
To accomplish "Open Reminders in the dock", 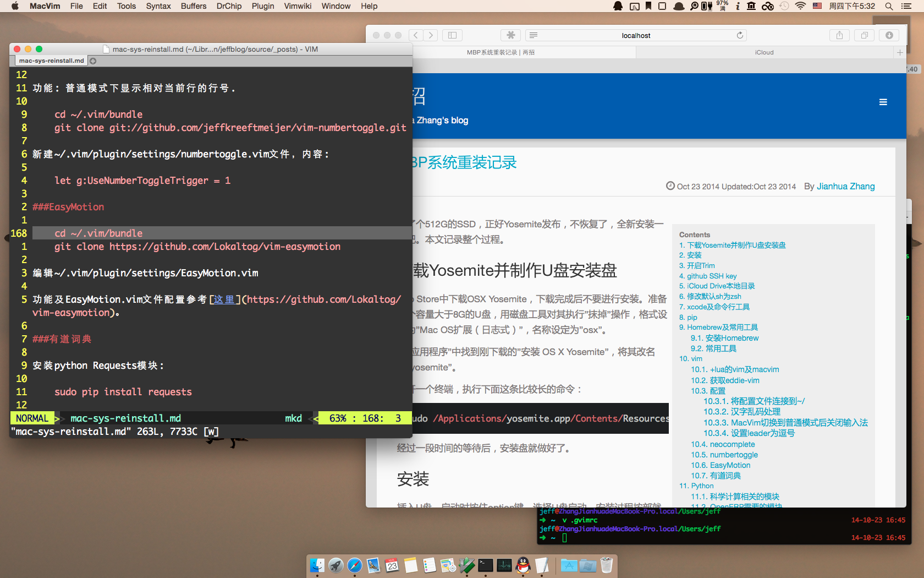I will coord(430,565).
